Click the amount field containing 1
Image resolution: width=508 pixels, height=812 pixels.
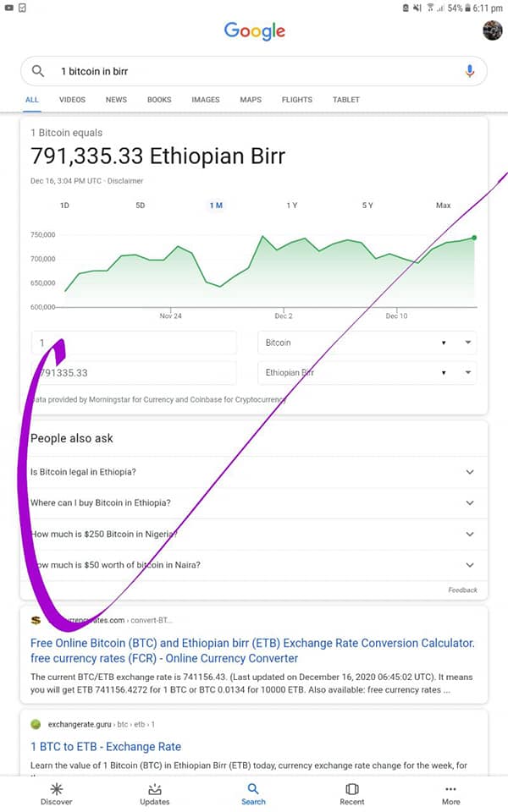[134, 343]
